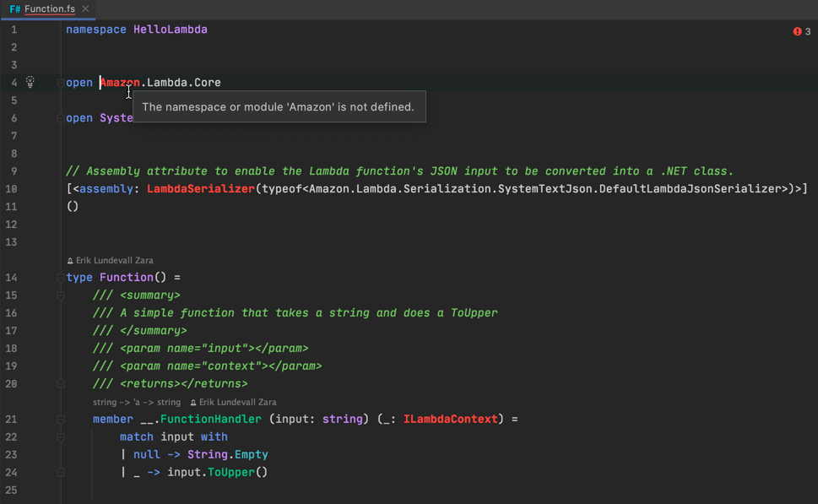
Task: Click the unit parentheses on line 11
Action: [x=73, y=207]
